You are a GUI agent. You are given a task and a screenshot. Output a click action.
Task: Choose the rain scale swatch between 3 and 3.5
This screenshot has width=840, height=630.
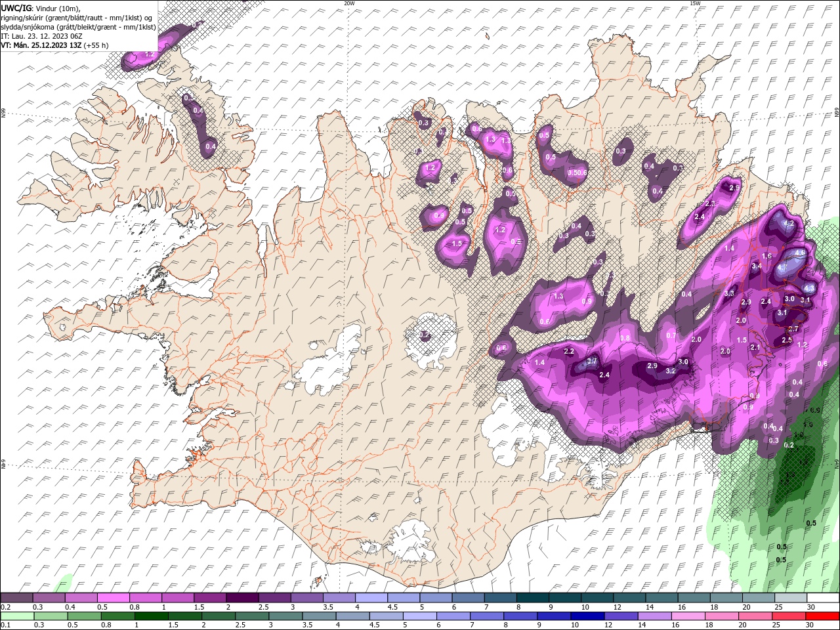tap(285, 616)
